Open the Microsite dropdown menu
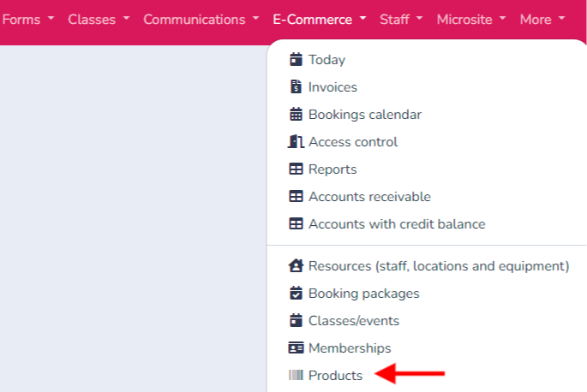 tap(471, 19)
